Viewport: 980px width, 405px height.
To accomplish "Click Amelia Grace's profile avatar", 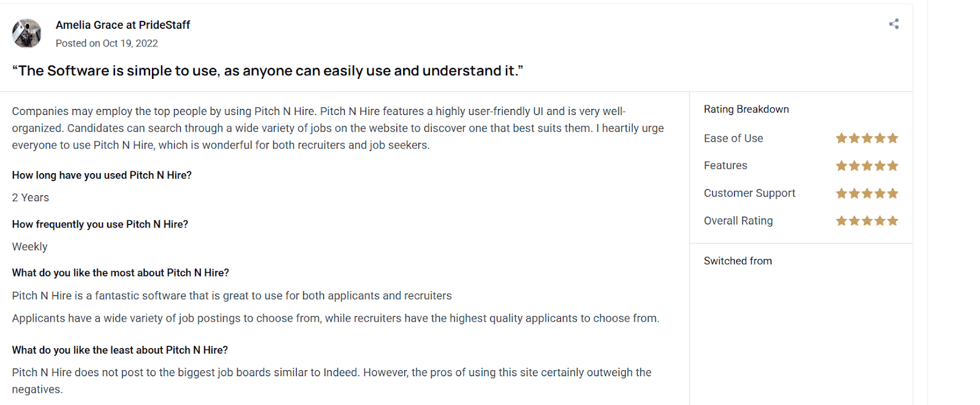I will [x=26, y=33].
